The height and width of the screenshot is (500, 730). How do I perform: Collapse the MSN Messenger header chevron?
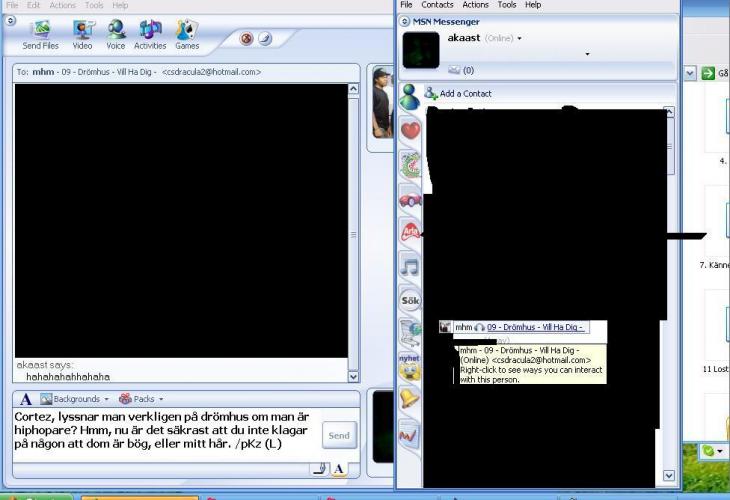[x=405, y=21]
